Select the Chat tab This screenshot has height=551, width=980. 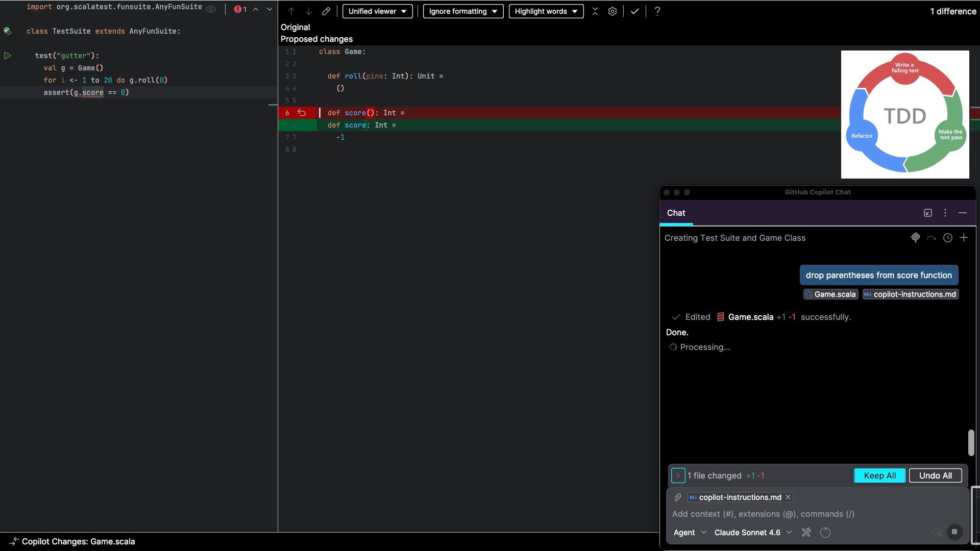click(676, 213)
